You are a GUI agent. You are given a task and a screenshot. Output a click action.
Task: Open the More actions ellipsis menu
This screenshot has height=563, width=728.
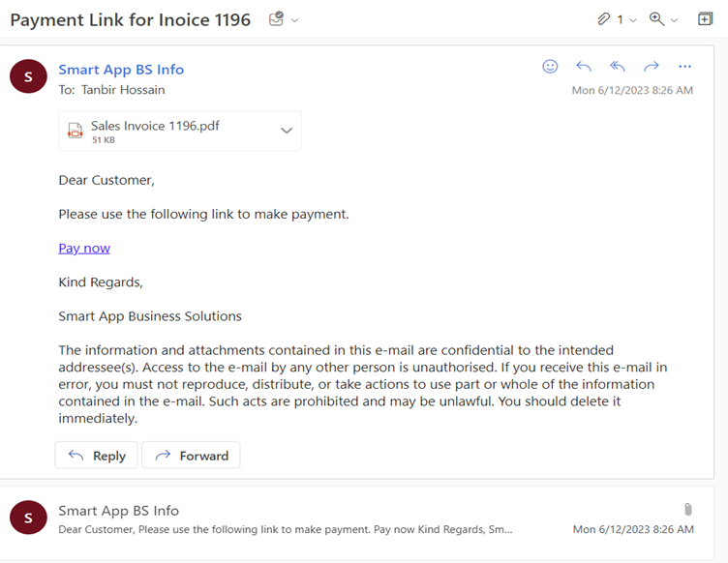pos(685,67)
